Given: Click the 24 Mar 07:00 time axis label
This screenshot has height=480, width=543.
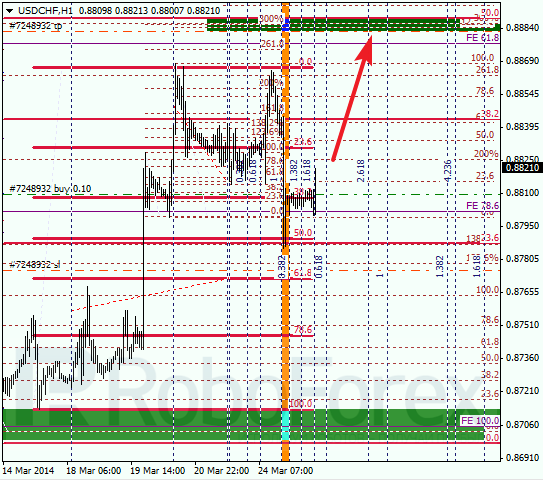Looking at the screenshot, I should pyautogui.click(x=285, y=471).
